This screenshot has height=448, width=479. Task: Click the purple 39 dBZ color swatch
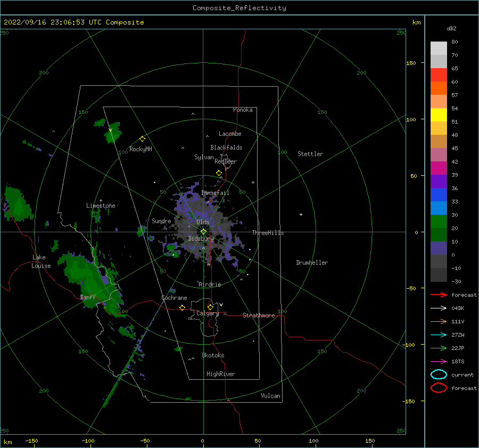point(439,181)
